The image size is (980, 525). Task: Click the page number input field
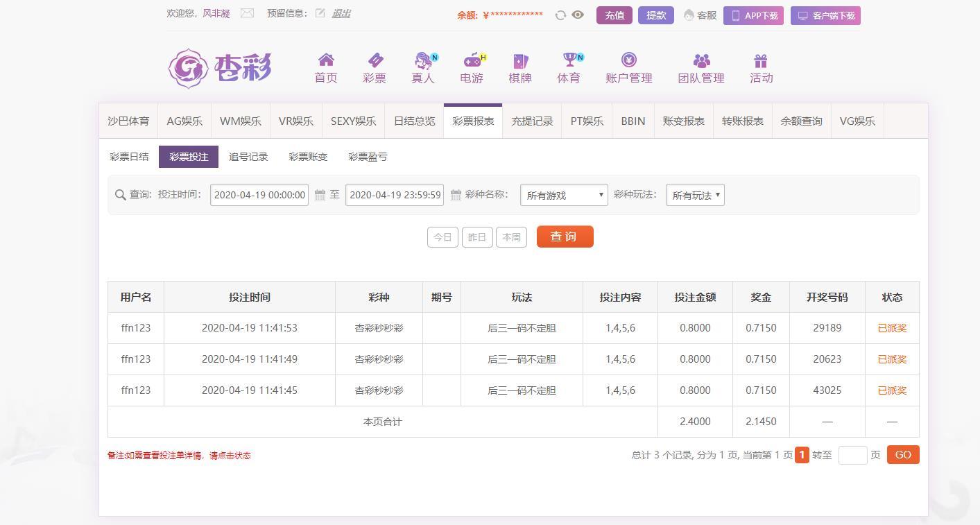pyautogui.click(x=852, y=455)
